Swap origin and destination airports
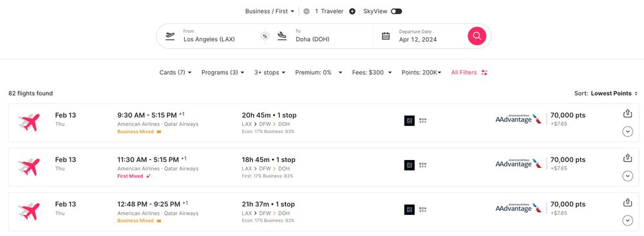644x236 pixels. (x=265, y=36)
